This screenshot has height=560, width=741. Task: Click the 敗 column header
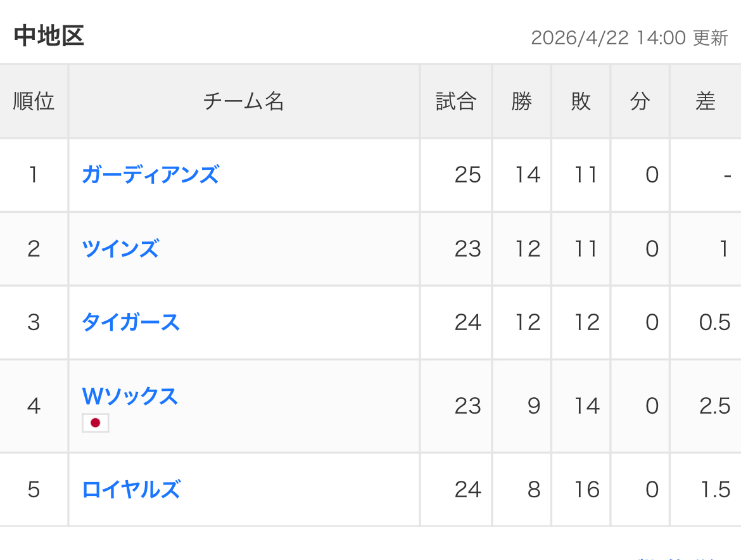(x=581, y=101)
